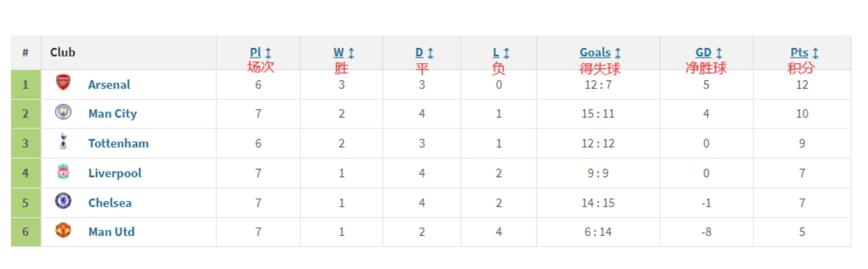Viewport: 868px width, 269px height.
Task: Open the Liverpool team link
Action: click(x=115, y=173)
